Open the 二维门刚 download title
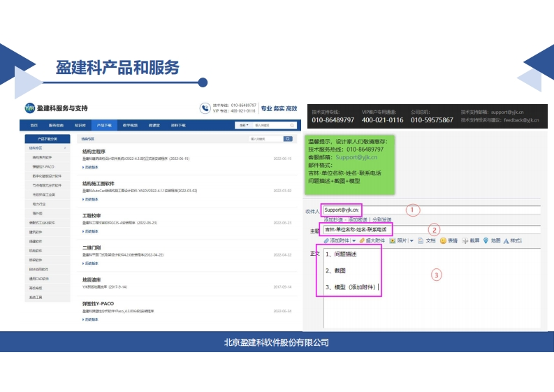 click(x=92, y=247)
